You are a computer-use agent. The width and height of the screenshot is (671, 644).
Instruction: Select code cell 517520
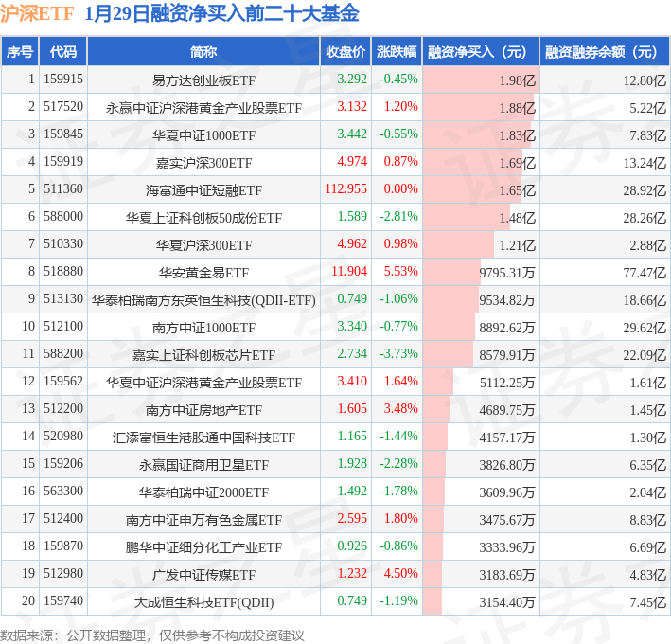[63, 107]
